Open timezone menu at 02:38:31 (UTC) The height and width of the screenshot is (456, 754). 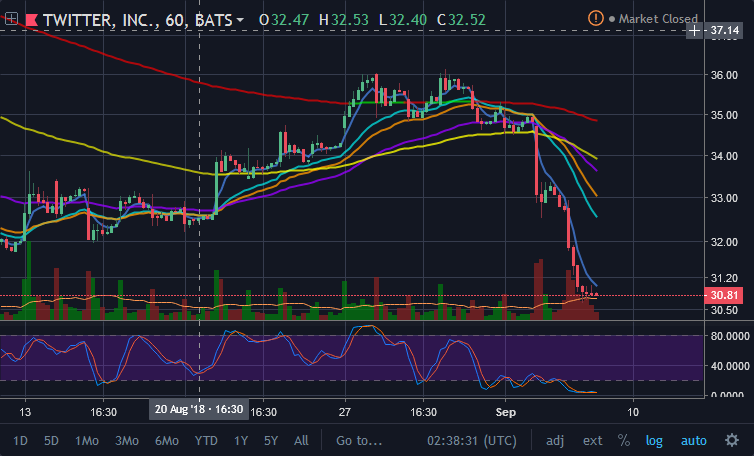point(472,441)
